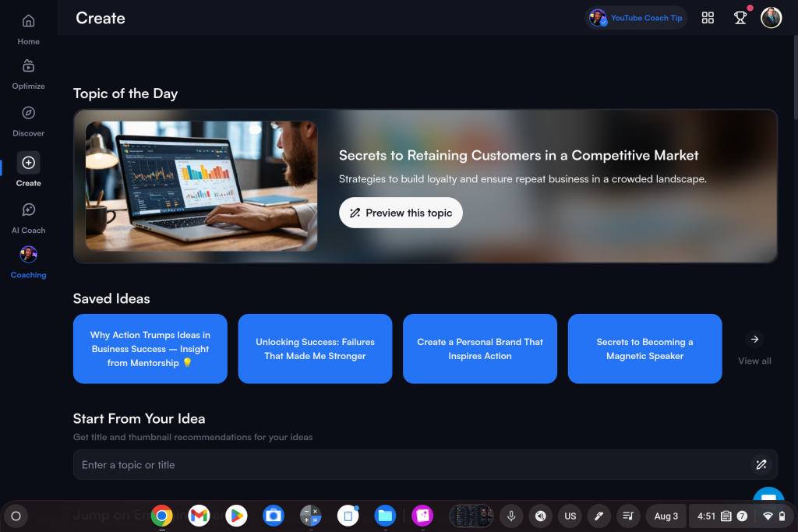Open the user profile avatar
Image resolution: width=798 pixels, height=532 pixels.
771,18
